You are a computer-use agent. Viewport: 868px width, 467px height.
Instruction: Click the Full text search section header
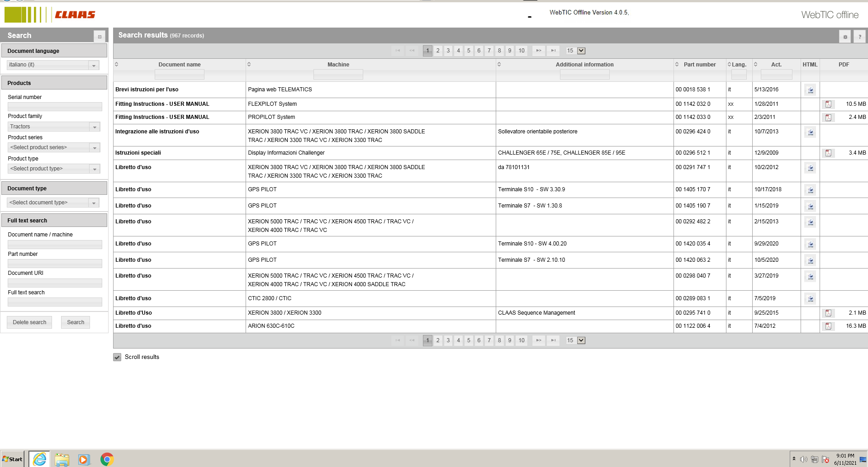(x=54, y=220)
